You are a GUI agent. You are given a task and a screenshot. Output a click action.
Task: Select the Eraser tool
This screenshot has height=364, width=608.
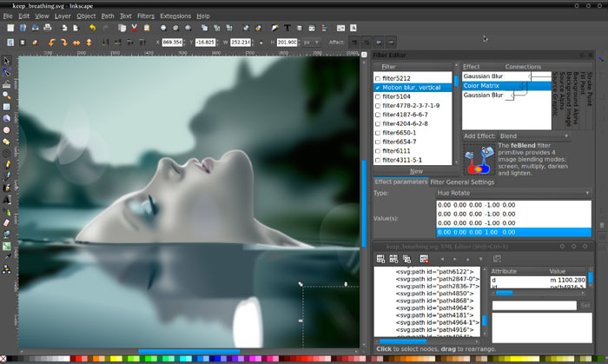coord(7,222)
